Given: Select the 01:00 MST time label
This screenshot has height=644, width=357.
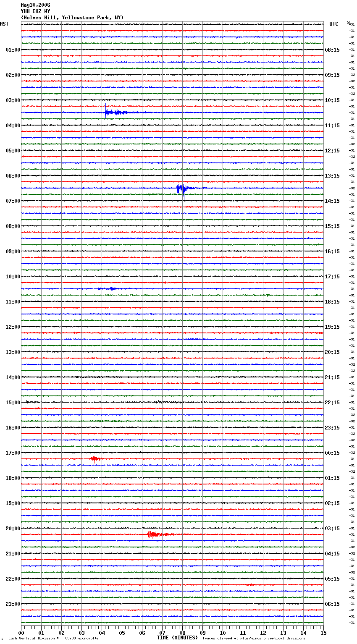Looking at the screenshot, I should (13, 50).
